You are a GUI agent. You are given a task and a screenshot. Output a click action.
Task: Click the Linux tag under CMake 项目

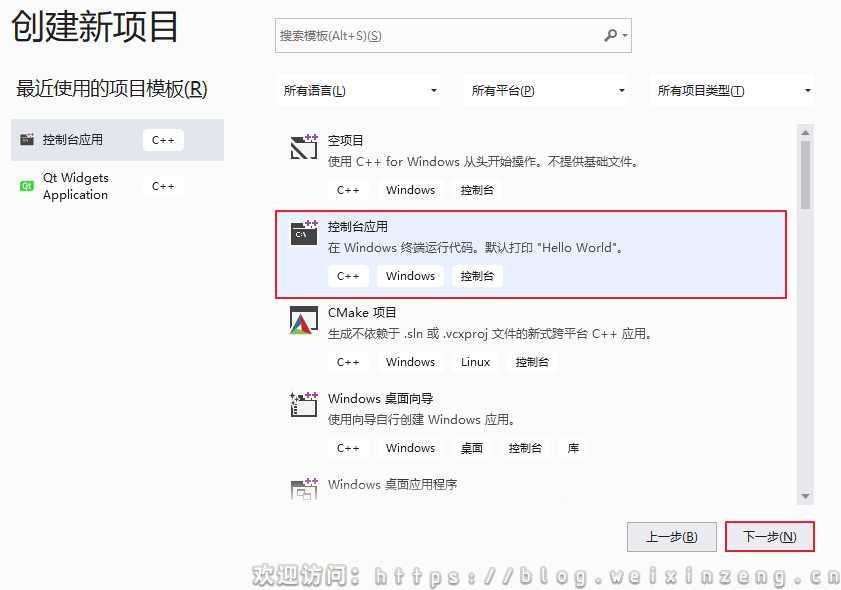coord(475,362)
